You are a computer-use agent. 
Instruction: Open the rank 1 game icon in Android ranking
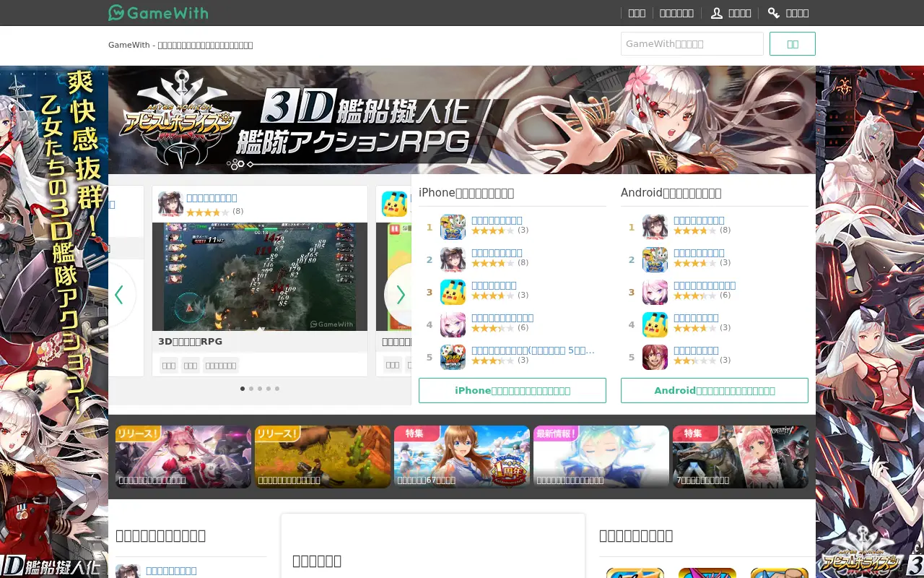pyautogui.click(x=655, y=227)
